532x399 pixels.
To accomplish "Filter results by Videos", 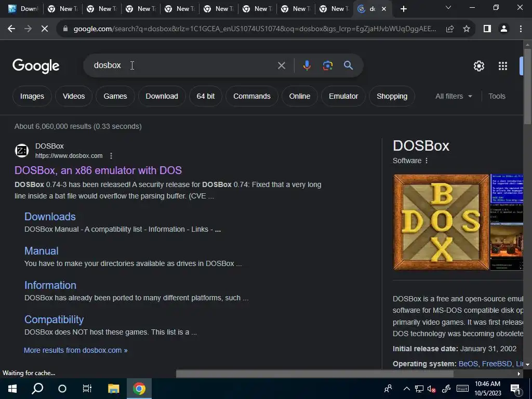I will [x=74, y=96].
